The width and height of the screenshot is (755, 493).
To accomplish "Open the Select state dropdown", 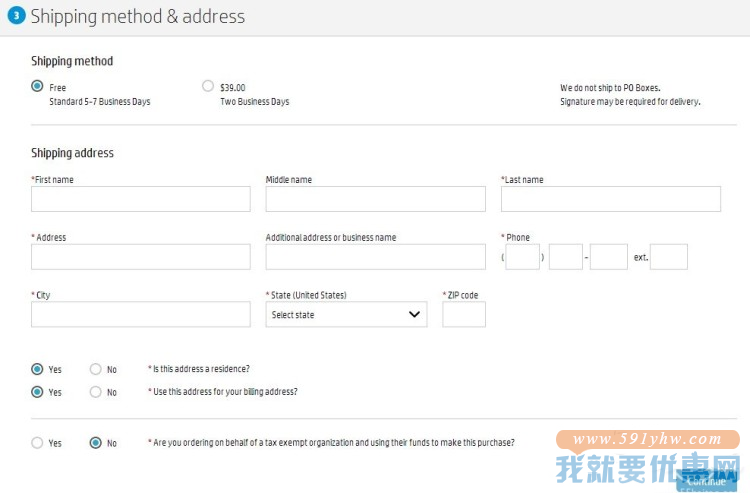I will point(346,314).
